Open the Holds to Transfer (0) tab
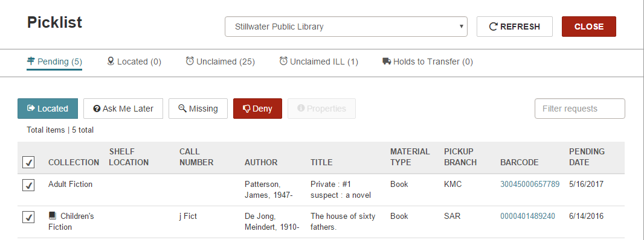This screenshot has width=644, height=240. [x=428, y=62]
